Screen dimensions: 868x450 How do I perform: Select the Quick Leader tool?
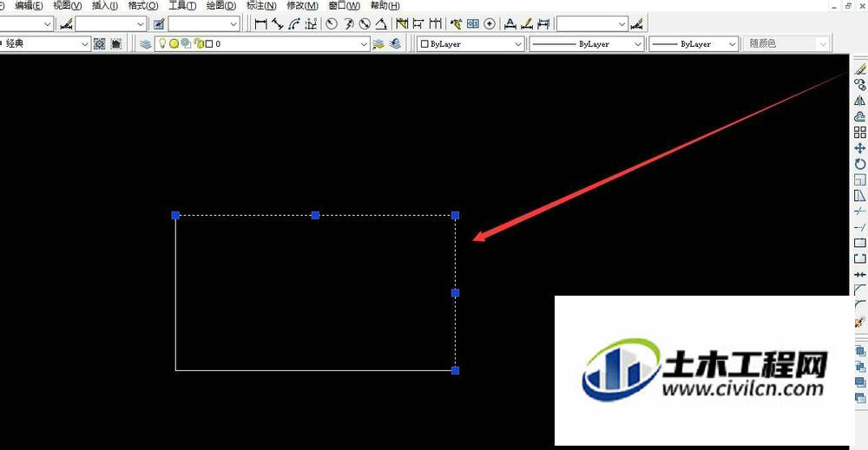(x=457, y=23)
